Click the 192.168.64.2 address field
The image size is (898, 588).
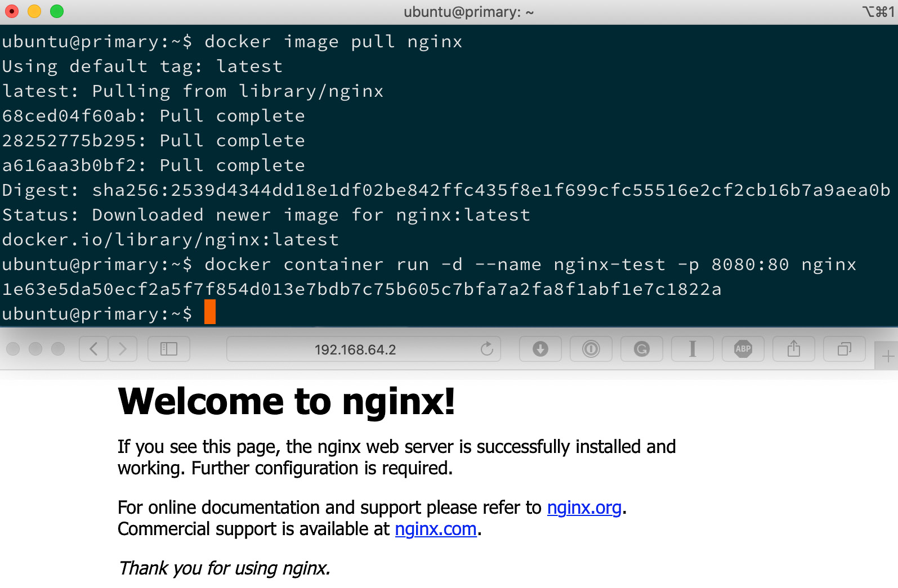(x=364, y=349)
